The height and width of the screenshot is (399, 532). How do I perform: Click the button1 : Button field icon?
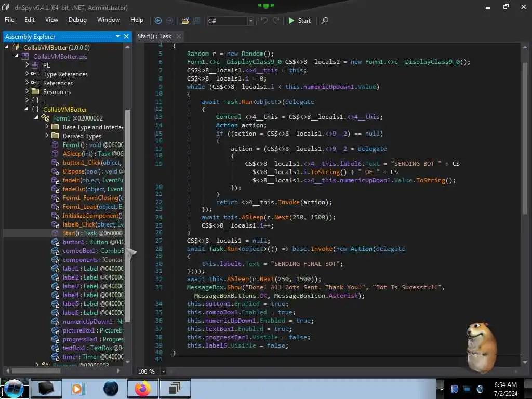55,242
